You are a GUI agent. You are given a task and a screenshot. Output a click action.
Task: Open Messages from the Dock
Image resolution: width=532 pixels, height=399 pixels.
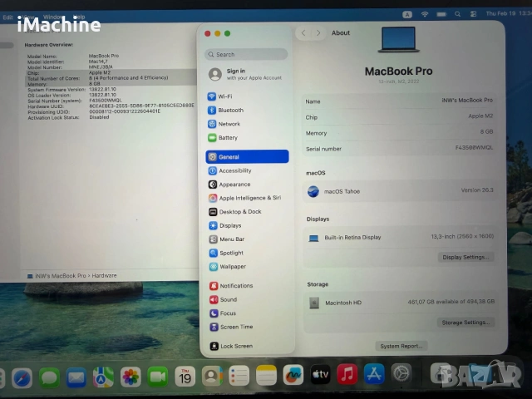click(x=50, y=377)
